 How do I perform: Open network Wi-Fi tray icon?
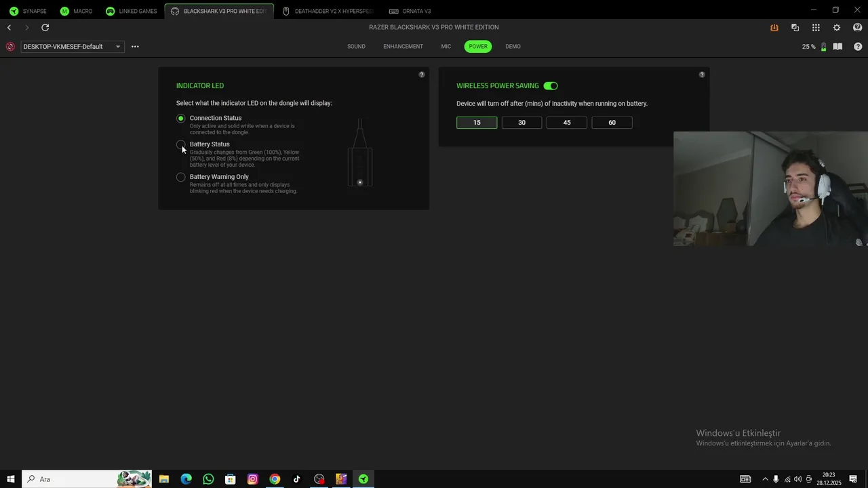tap(787, 479)
